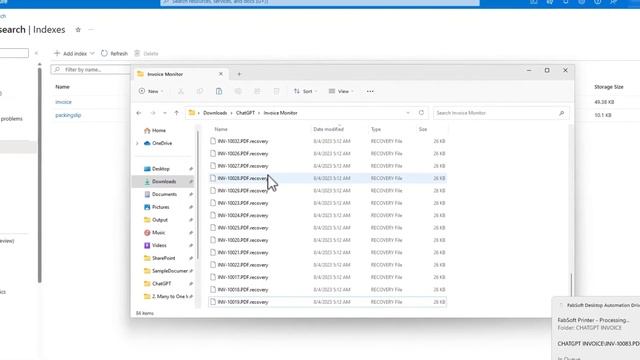Open ChatGPT folder in the navigation pane

point(158,284)
